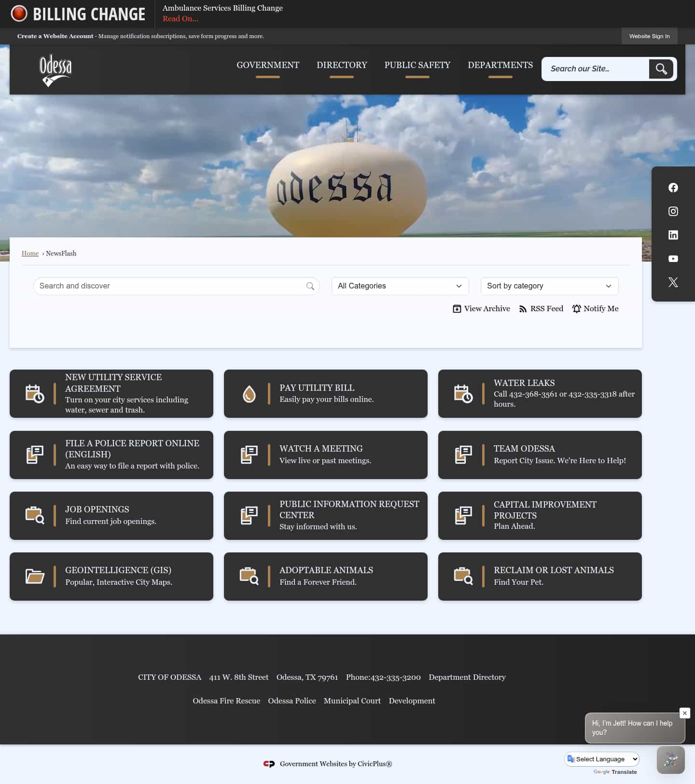This screenshot has width=695, height=784.
Task: Follow the Read On... billing link
Action: 181,19
